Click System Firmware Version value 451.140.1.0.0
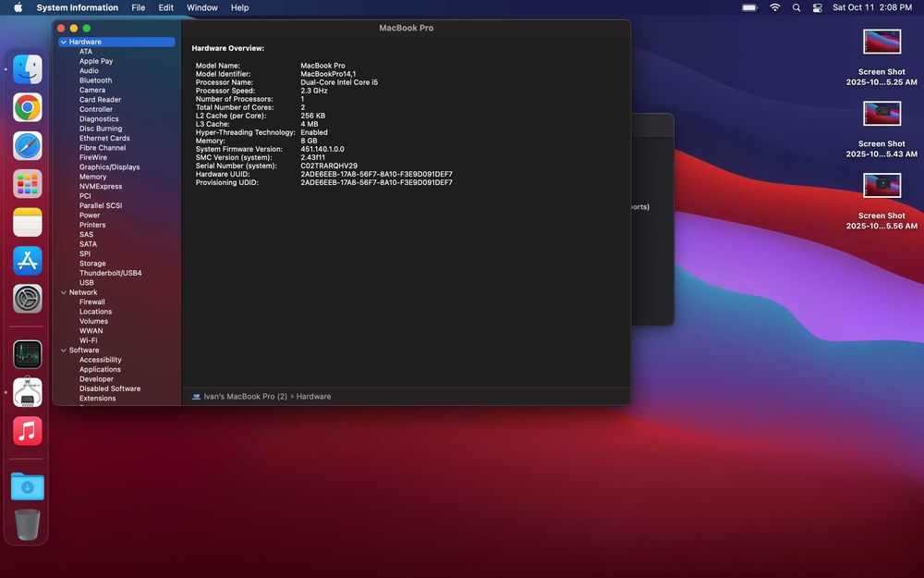The height and width of the screenshot is (578, 924). [322, 149]
